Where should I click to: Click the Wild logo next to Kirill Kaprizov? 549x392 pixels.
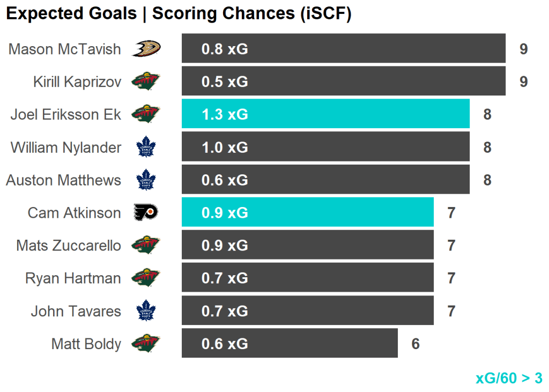(146, 82)
